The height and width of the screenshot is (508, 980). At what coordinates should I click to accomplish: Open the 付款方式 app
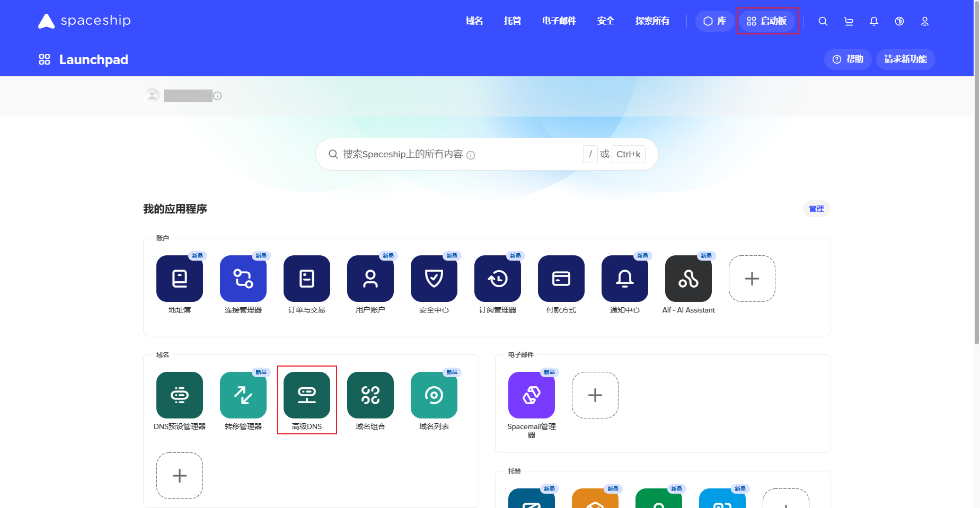coord(561,279)
